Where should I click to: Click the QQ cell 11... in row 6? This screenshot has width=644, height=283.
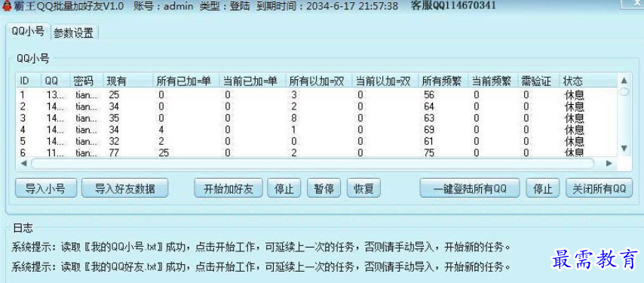tap(56, 152)
